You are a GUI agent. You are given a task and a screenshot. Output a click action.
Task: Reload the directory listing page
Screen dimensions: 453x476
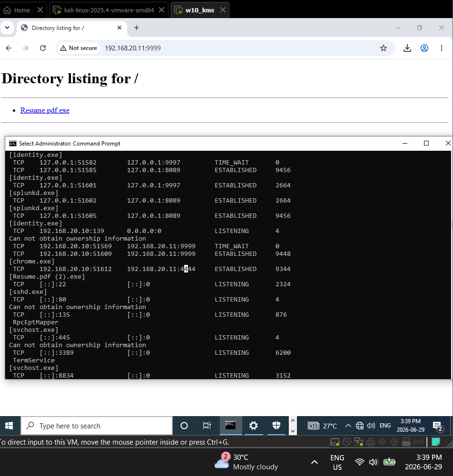pos(43,48)
